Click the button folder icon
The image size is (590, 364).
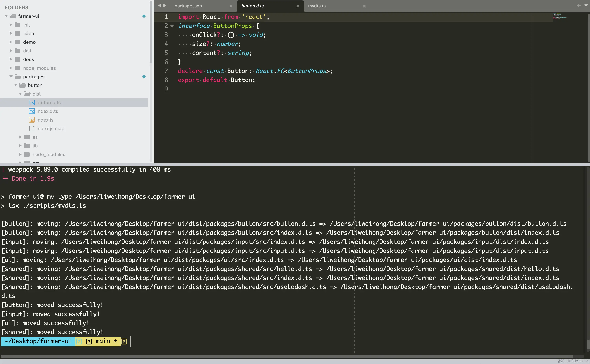point(23,85)
